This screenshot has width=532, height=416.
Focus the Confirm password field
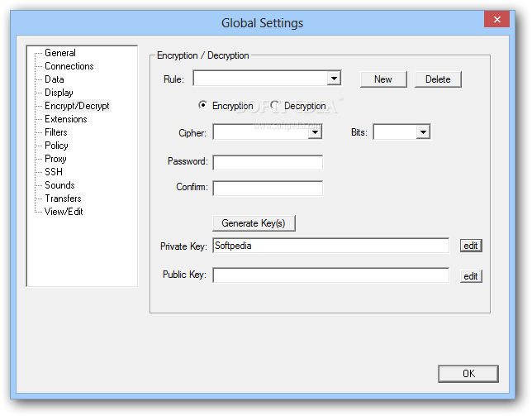point(268,189)
